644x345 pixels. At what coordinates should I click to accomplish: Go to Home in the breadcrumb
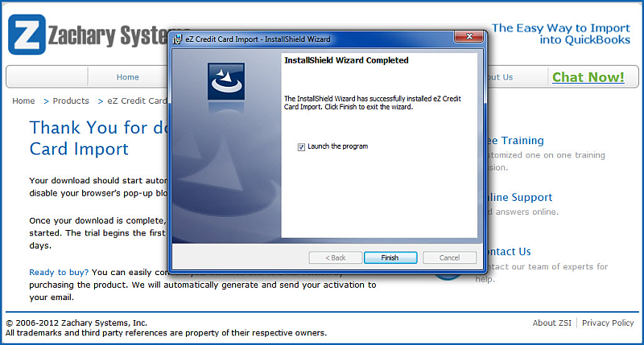(x=23, y=101)
